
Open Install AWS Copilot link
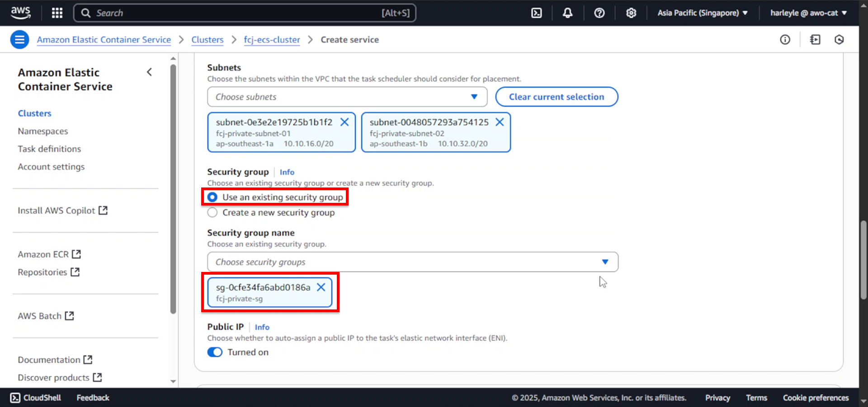(57, 211)
